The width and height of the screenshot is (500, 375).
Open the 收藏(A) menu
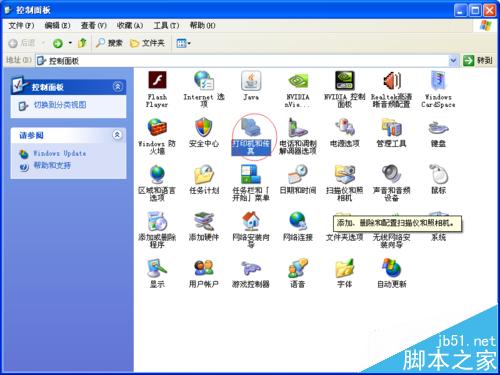[130, 25]
